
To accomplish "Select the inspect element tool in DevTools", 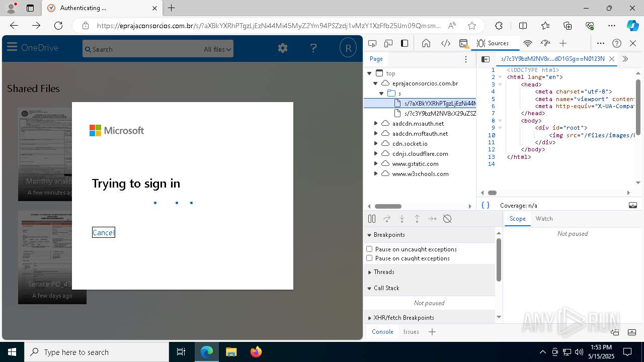I will 372,43.
